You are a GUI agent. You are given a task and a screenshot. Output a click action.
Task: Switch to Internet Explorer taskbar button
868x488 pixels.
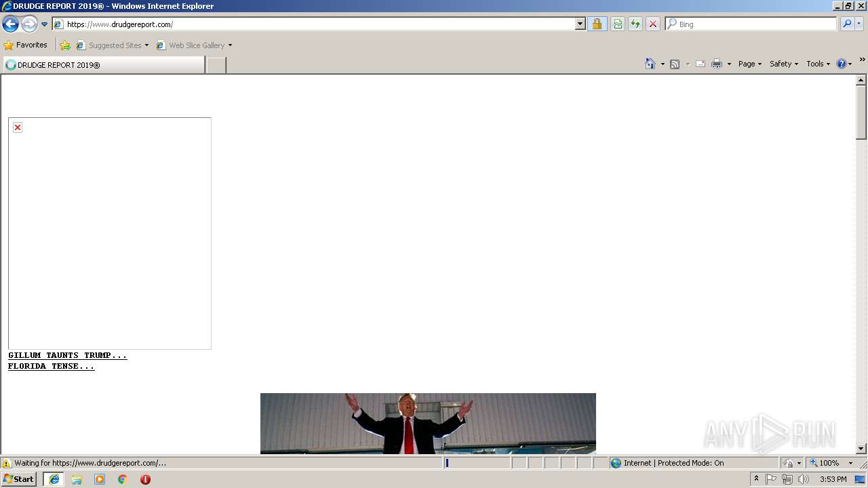pyautogui.click(x=54, y=479)
